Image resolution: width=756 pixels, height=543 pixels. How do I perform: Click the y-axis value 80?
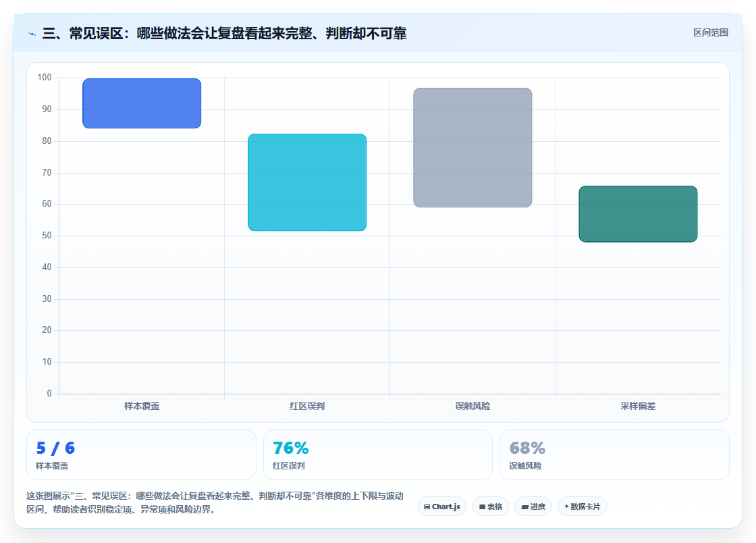coord(47,140)
